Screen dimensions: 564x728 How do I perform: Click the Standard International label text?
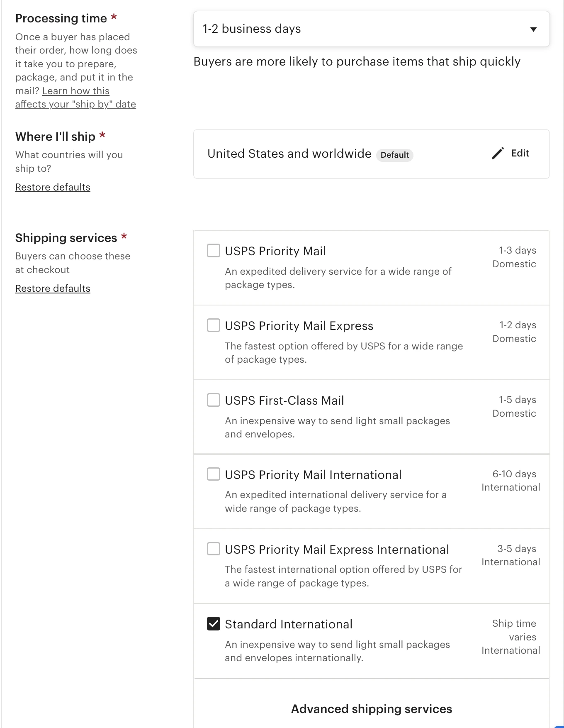288,624
